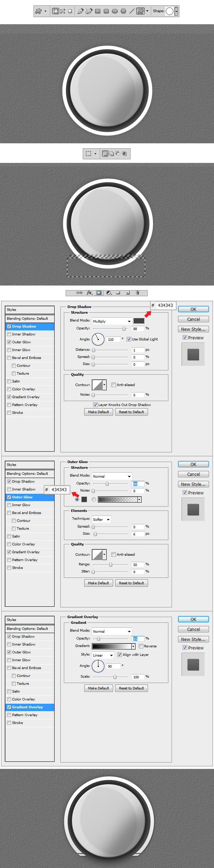Select Blending Options: Default in first dialog

(30, 318)
